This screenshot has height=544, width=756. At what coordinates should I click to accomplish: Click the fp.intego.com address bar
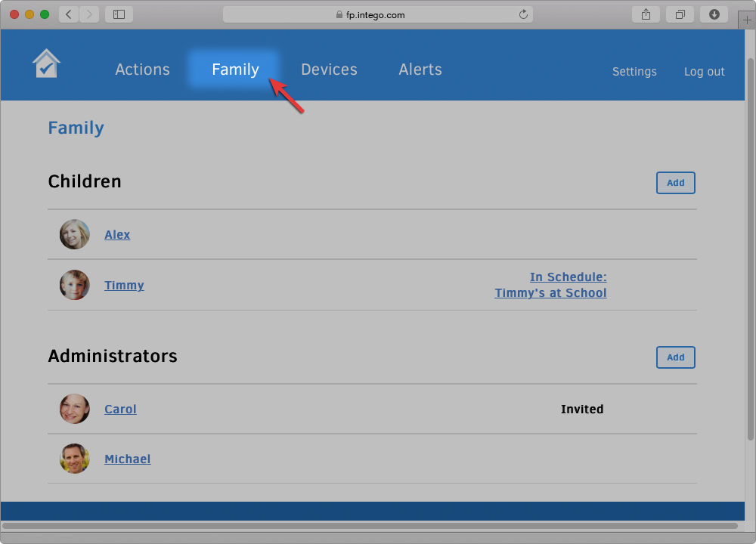377,14
